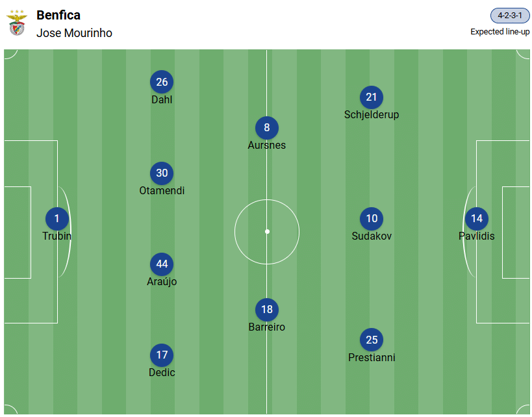Click the 4-2-3-1 formation badge
This screenshot has width=532, height=417.
pos(510,16)
